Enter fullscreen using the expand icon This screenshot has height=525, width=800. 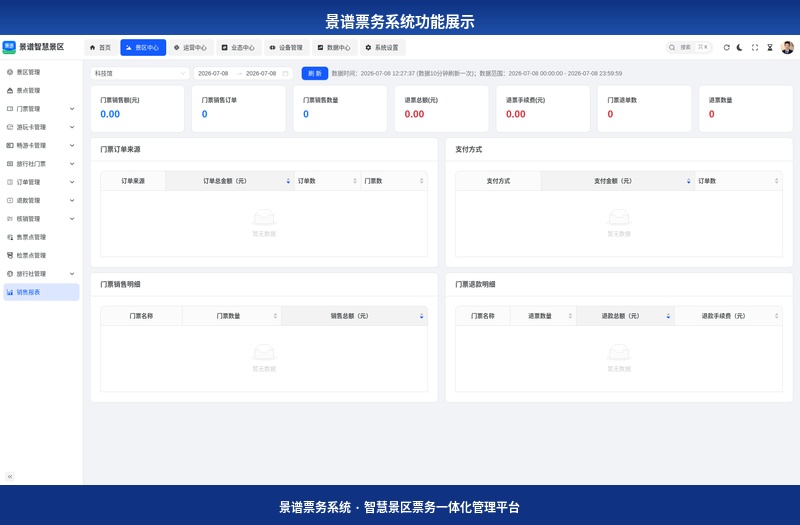[755, 47]
